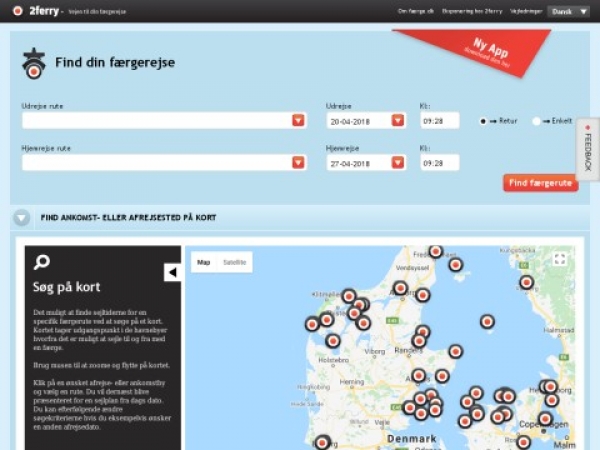Click the Hjemrejse Kl time field
The height and width of the screenshot is (450, 600).
440,163
